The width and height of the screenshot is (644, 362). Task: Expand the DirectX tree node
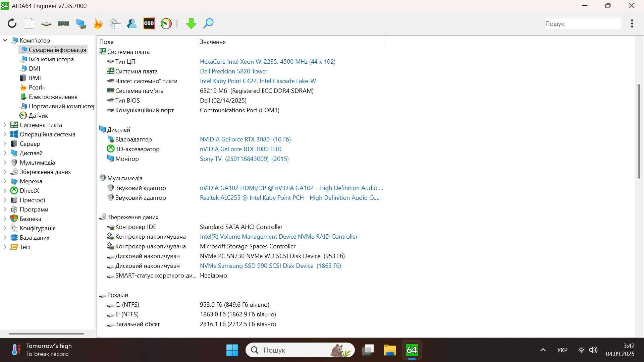[x=5, y=190]
